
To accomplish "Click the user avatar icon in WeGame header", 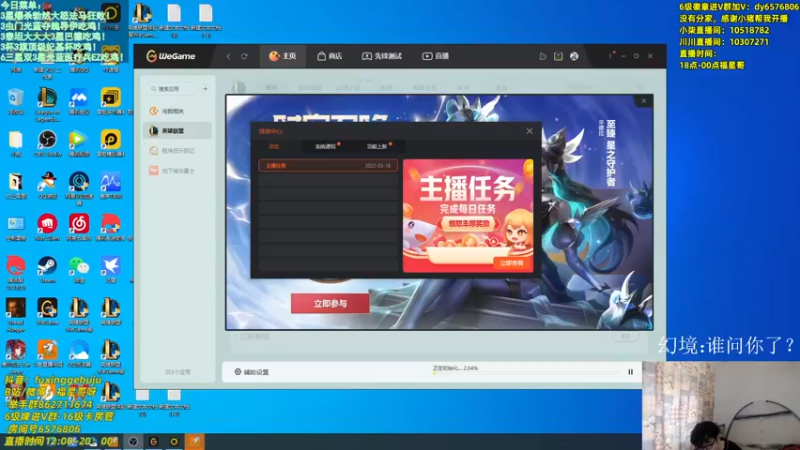I will click(574, 56).
